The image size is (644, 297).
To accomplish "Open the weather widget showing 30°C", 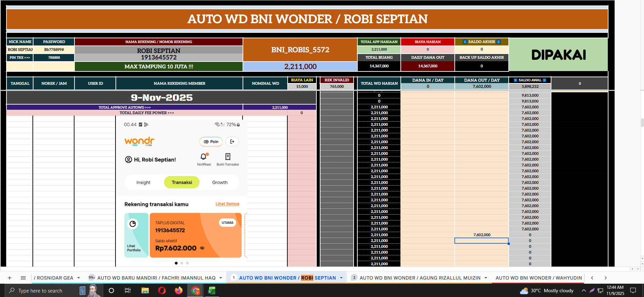I will [547, 291].
